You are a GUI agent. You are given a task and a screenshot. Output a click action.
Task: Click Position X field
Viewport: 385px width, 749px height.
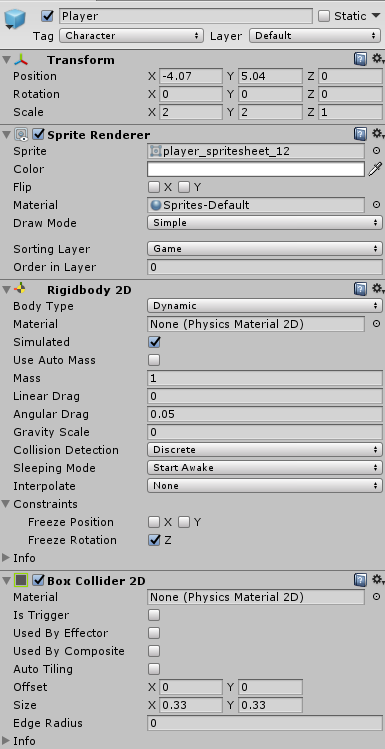pos(191,76)
